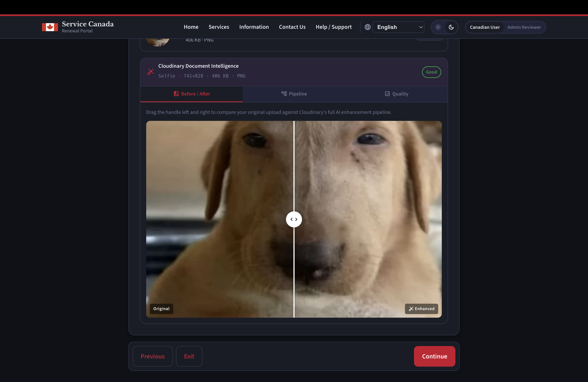Select the Canadian User role
The width and height of the screenshot is (588, 382).
(x=484, y=27)
